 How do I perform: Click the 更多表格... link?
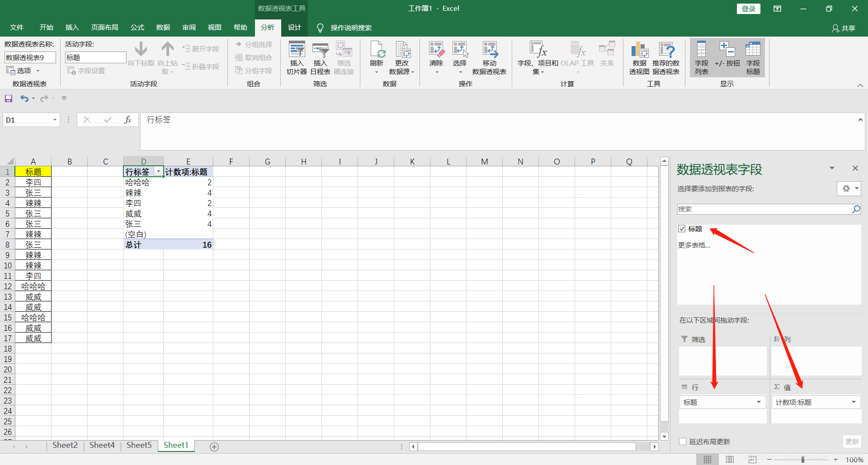coord(694,245)
